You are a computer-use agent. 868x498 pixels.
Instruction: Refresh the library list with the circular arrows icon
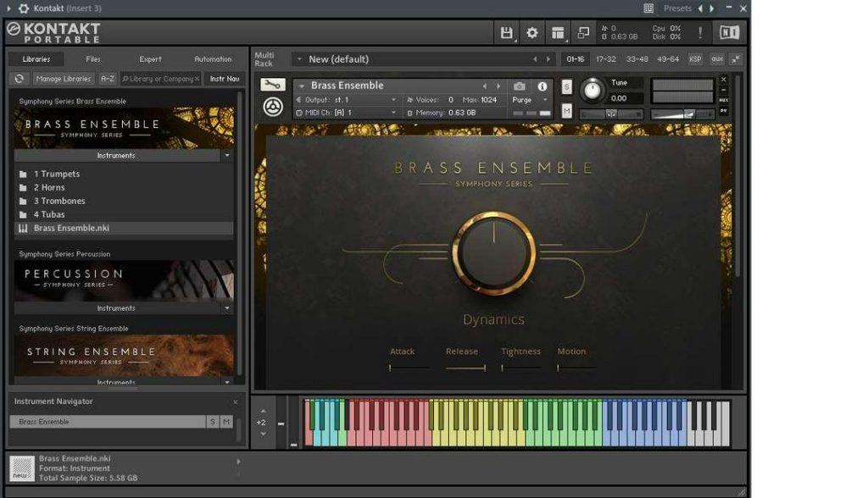[x=19, y=77]
